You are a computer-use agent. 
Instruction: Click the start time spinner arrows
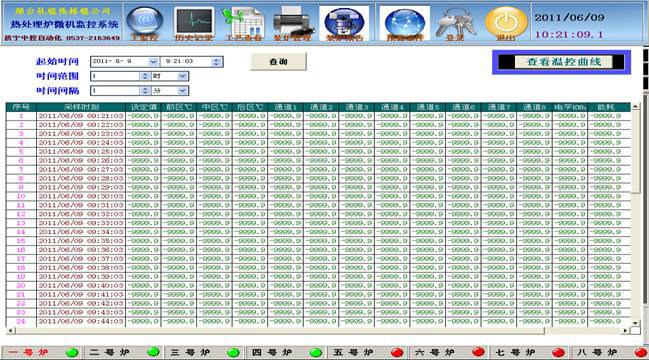coord(216,62)
